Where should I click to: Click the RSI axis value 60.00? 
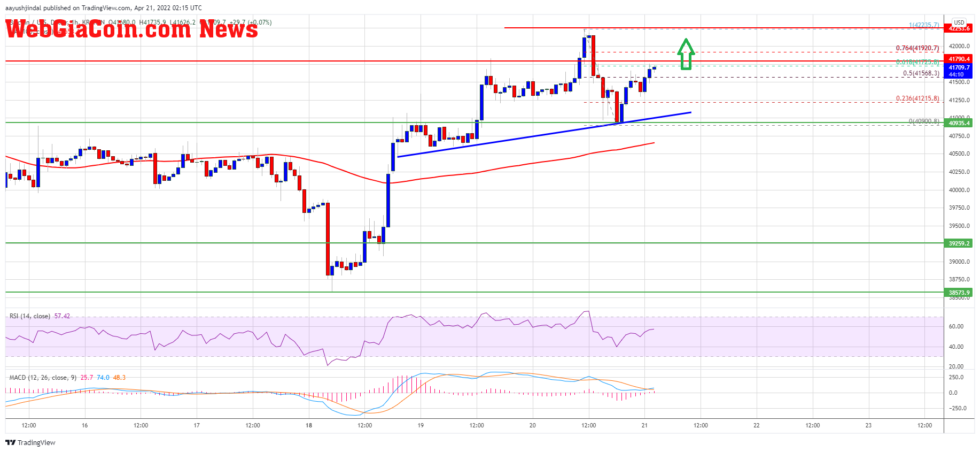pyautogui.click(x=956, y=326)
